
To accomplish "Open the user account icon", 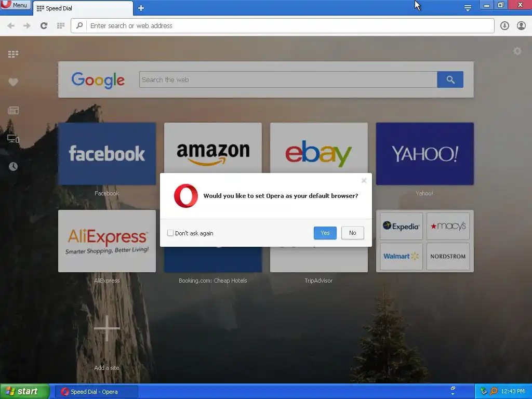I will click(521, 26).
